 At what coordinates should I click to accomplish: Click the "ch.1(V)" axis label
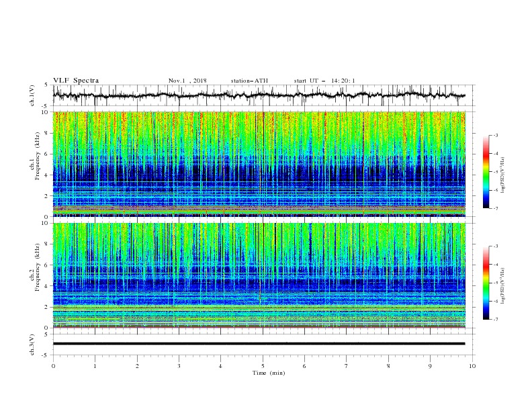click(32, 95)
